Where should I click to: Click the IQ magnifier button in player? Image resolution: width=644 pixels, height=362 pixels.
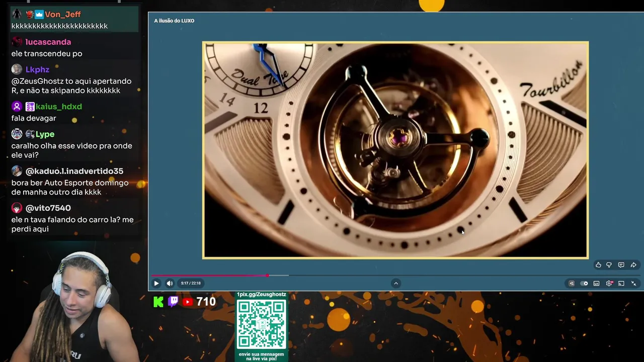point(572,284)
